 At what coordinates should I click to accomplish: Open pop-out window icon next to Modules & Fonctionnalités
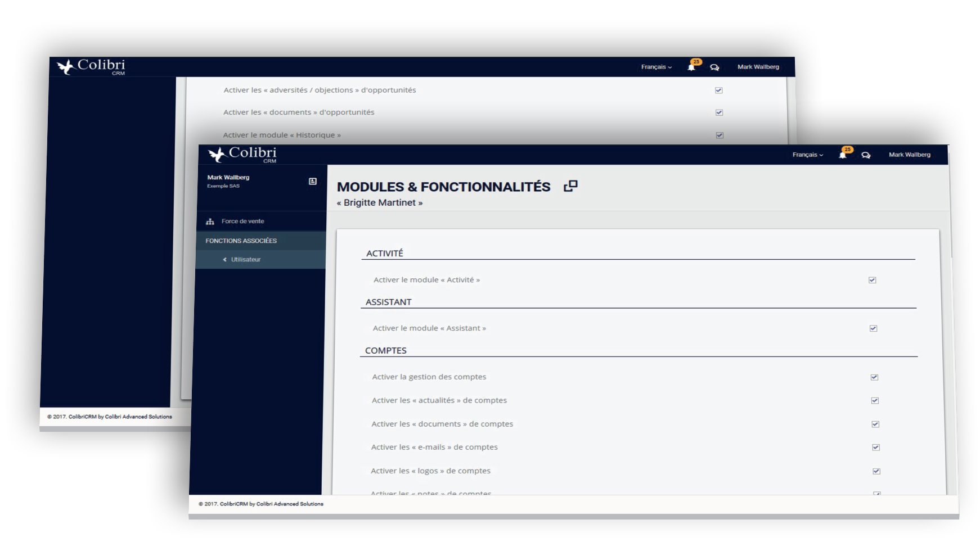570,186
